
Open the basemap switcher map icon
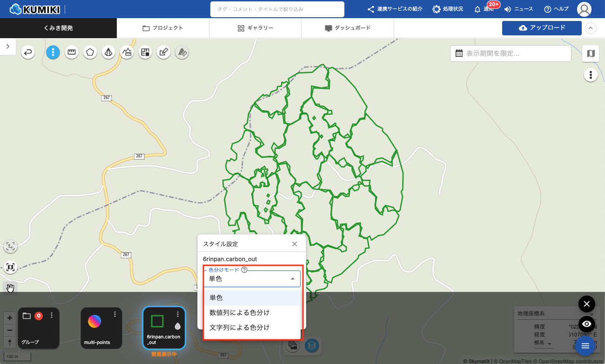pyautogui.click(x=591, y=54)
